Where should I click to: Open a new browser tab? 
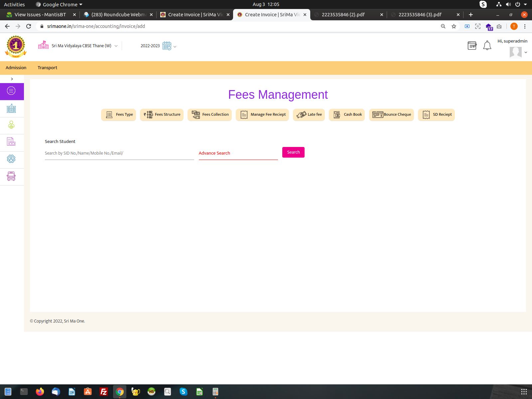pyautogui.click(x=471, y=15)
